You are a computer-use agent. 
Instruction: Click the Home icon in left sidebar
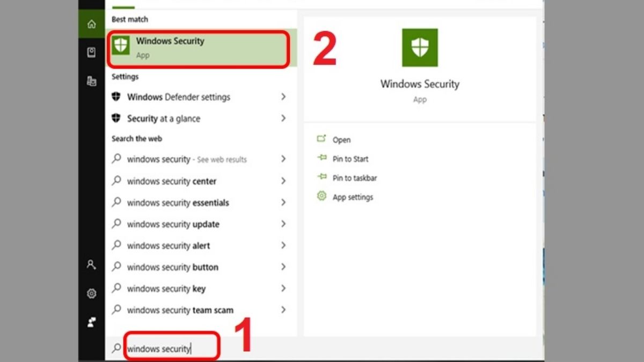pyautogui.click(x=92, y=24)
